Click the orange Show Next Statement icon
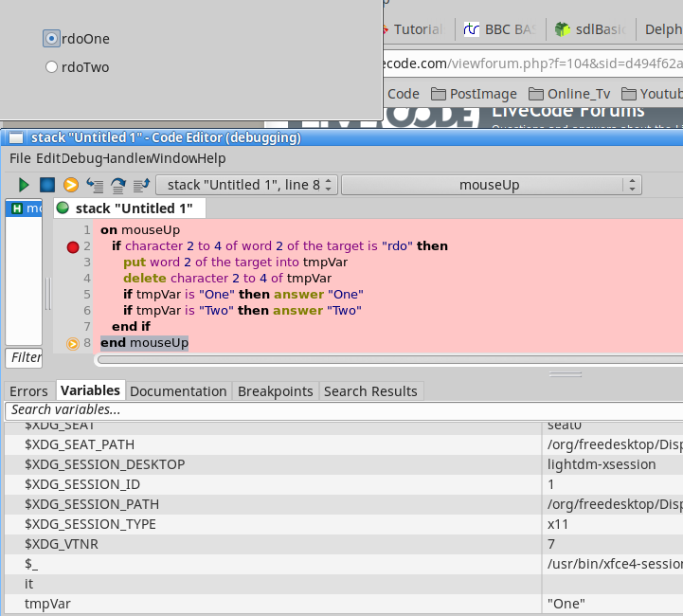The width and height of the screenshot is (683, 616). (71, 185)
